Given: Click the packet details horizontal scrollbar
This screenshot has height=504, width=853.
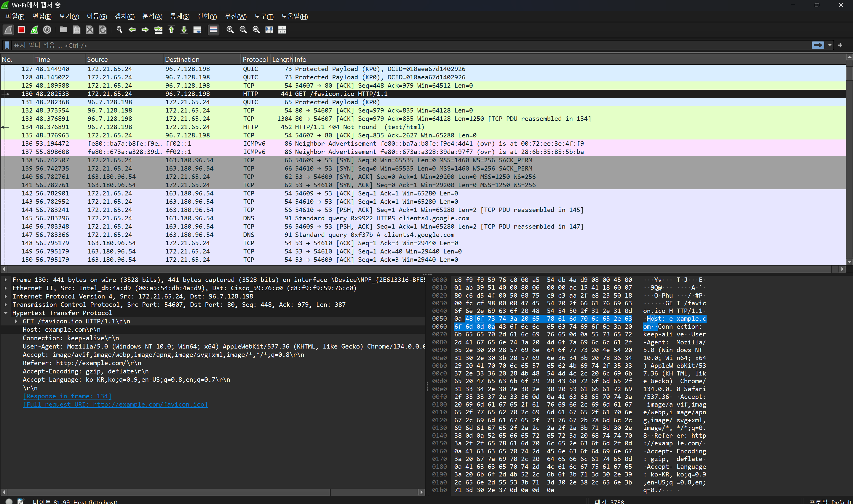Looking at the screenshot, I should (x=168, y=492).
